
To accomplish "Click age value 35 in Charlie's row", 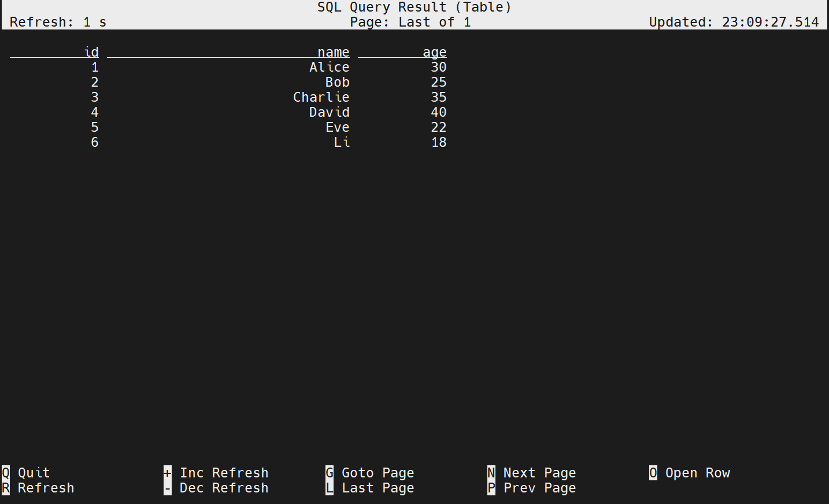I will coord(439,97).
